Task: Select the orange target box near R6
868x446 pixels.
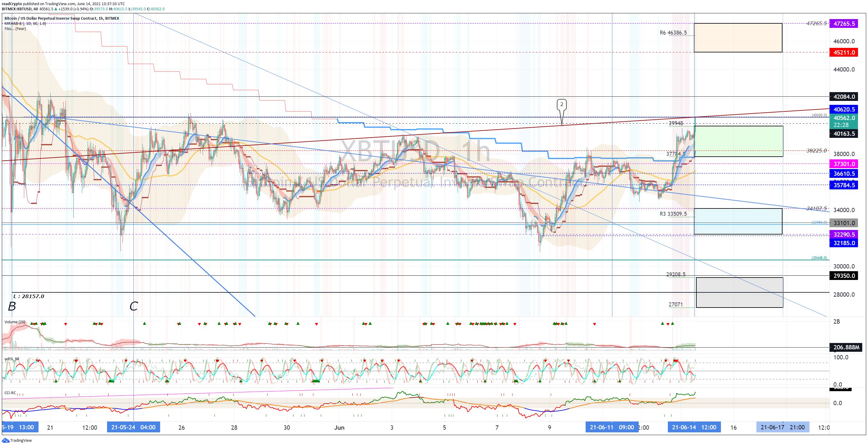Action: pos(738,38)
